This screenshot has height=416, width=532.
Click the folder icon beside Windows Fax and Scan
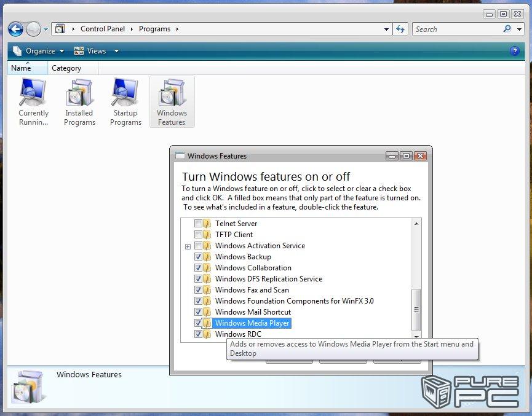pos(207,290)
